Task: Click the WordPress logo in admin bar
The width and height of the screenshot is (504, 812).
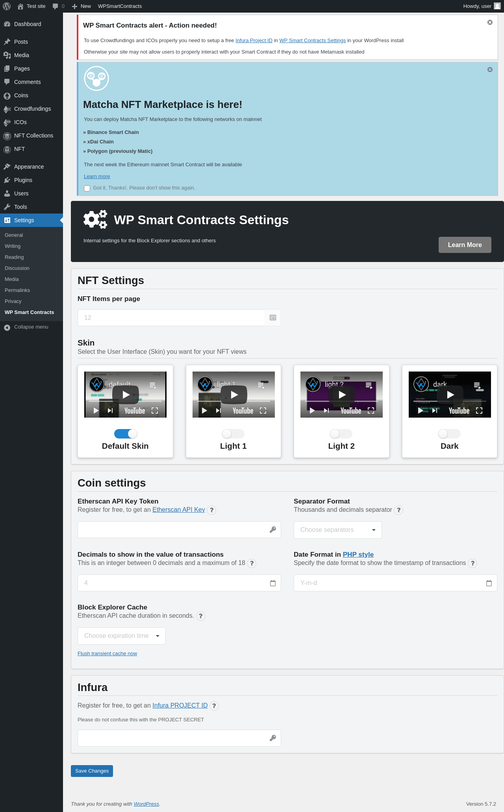Action: coord(7,6)
